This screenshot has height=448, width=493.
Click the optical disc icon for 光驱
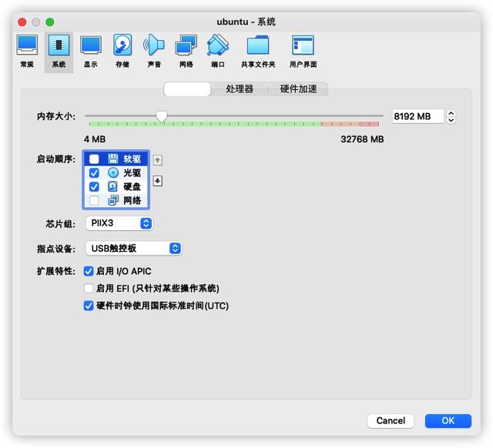113,172
